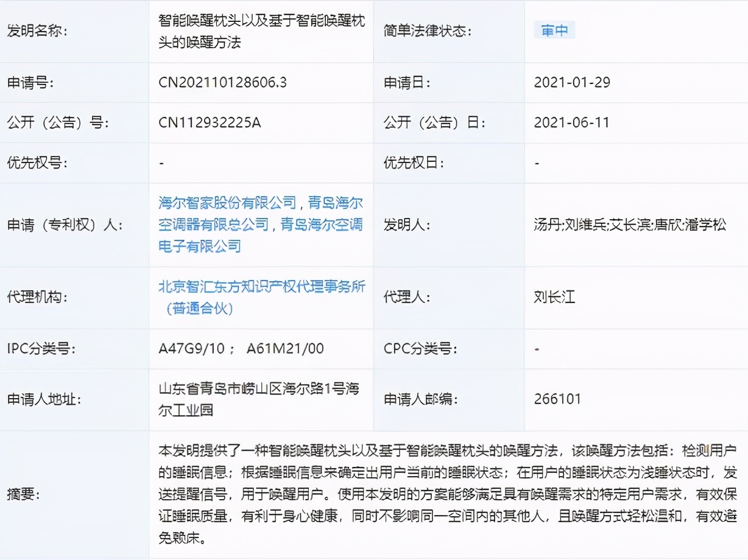This screenshot has height=560, width=748.
Task: Click the 申请日 field label
Action: point(406,82)
